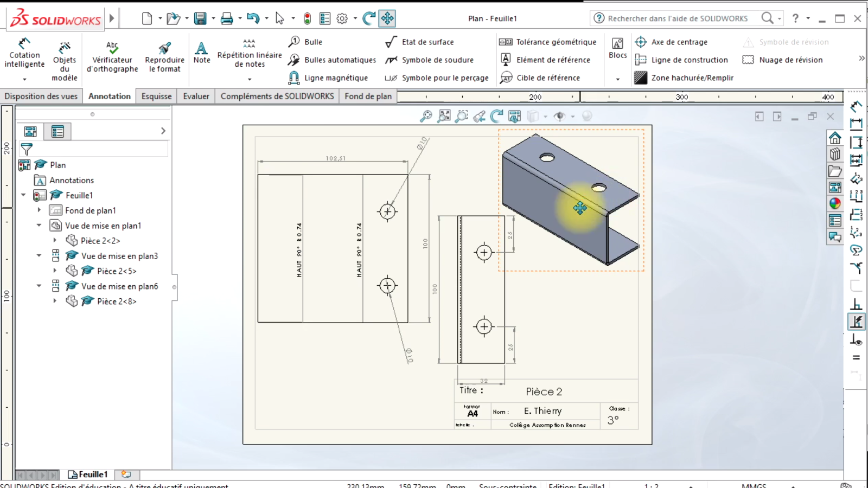Toggle the property manager list view tab
The height and width of the screenshot is (488, 868).
point(58,131)
